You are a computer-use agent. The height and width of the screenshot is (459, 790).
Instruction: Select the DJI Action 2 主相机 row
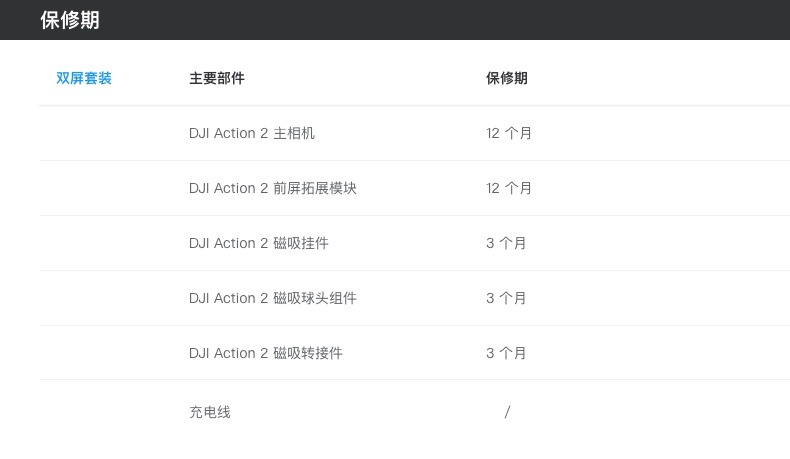(x=415, y=133)
